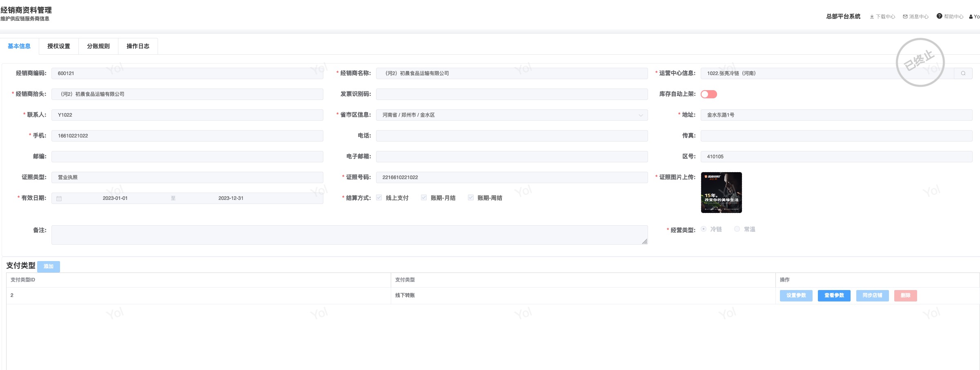The height and width of the screenshot is (370, 980).
Task: Click the 运营中心信息 input field
Action: coord(827,73)
